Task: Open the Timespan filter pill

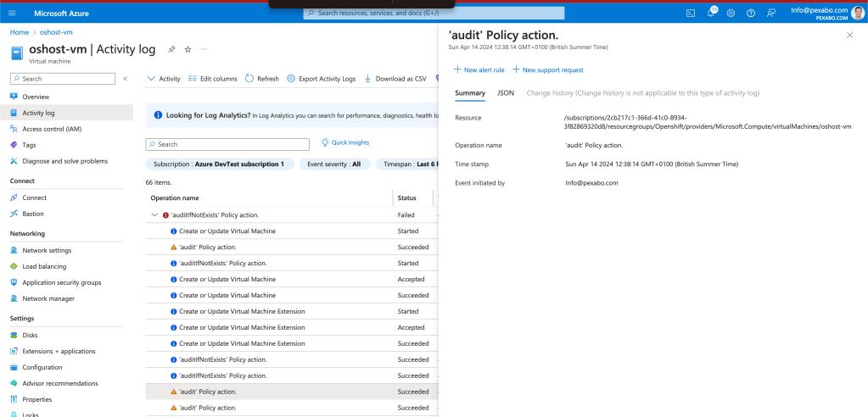Action: 407,164
